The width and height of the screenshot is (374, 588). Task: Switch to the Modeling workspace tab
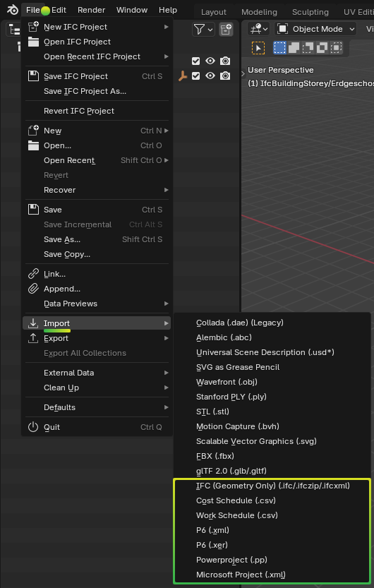pos(259,12)
